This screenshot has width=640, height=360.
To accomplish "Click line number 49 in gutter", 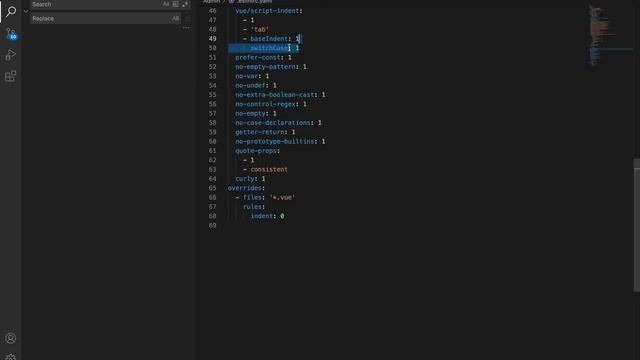I will click(x=212, y=39).
